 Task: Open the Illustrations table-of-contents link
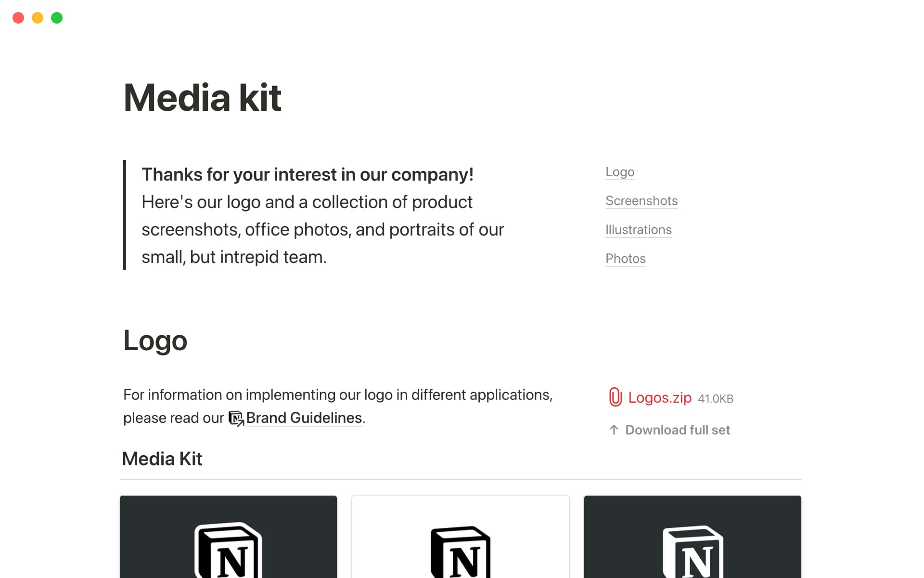pyautogui.click(x=638, y=230)
